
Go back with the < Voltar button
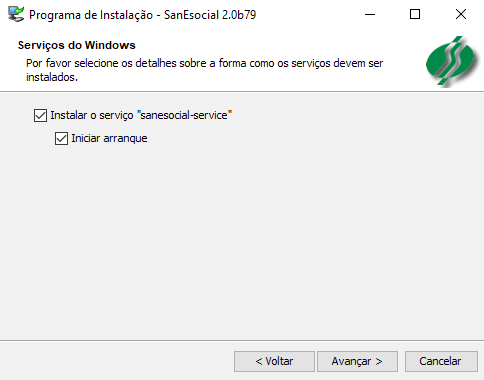(274, 361)
